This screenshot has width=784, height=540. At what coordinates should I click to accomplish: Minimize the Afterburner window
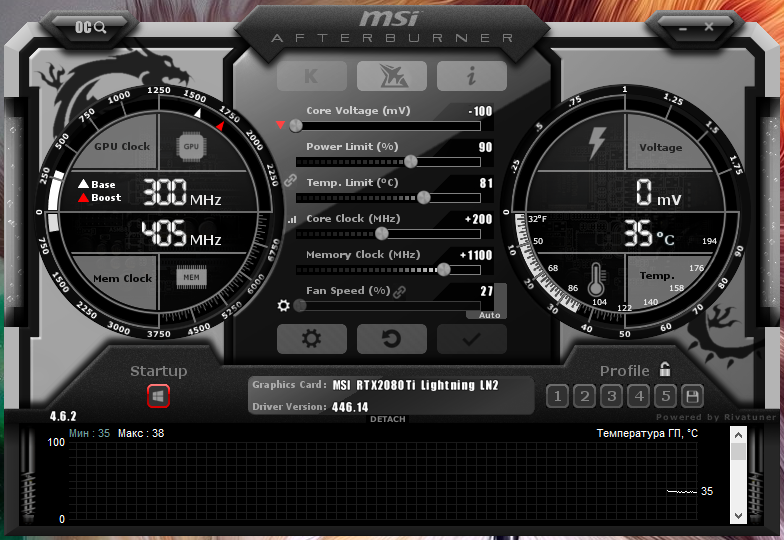pyautogui.click(x=682, y=28)
